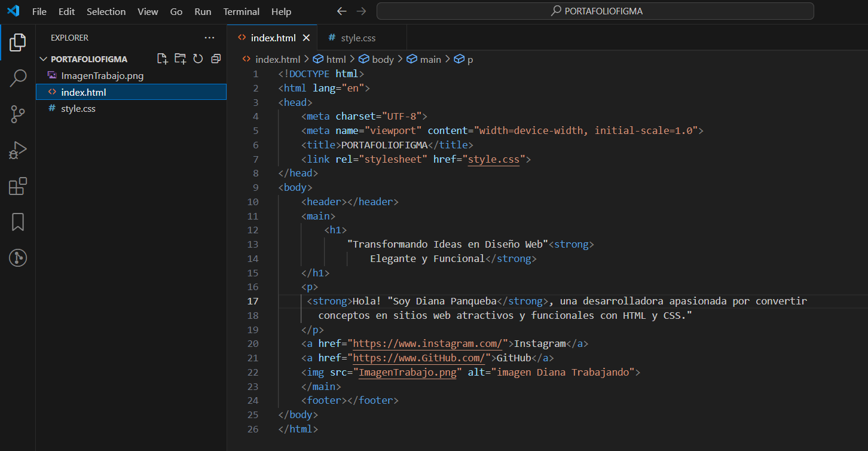868x451 pixels.
Task: Click the viewport meta content value
Action: coord(586,130)
